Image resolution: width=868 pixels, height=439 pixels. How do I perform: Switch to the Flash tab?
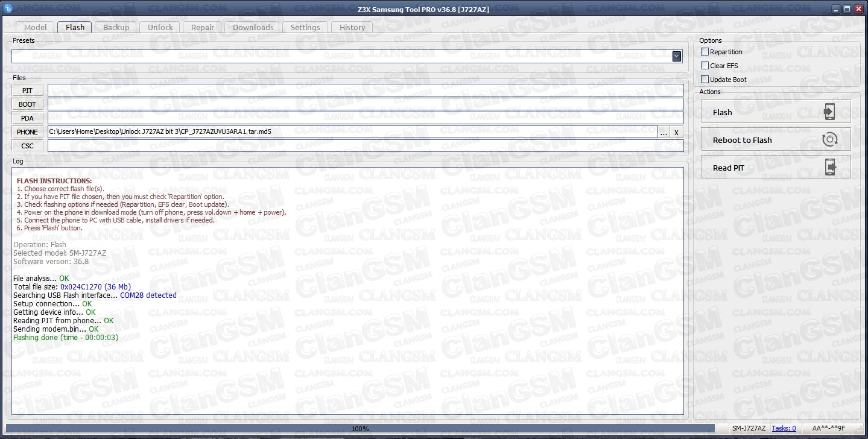click(x=75, y=27)
